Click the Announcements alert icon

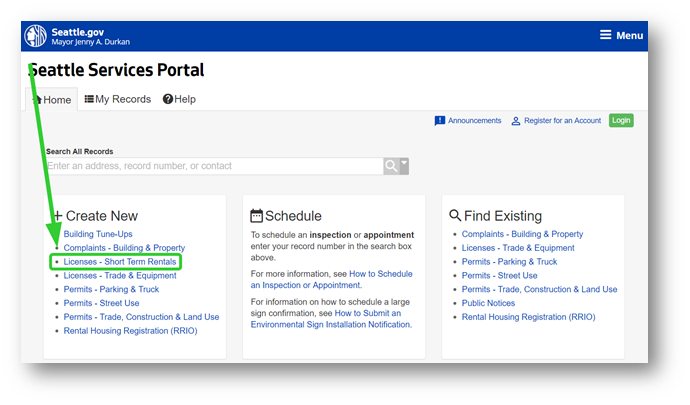click(440, 121)
